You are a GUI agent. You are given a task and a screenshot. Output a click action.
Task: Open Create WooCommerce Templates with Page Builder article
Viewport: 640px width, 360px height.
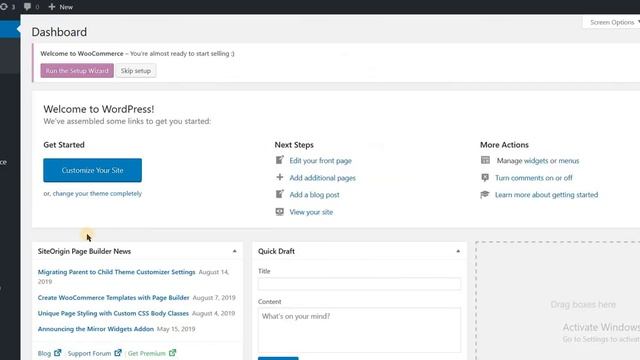[x=113, y=298]
